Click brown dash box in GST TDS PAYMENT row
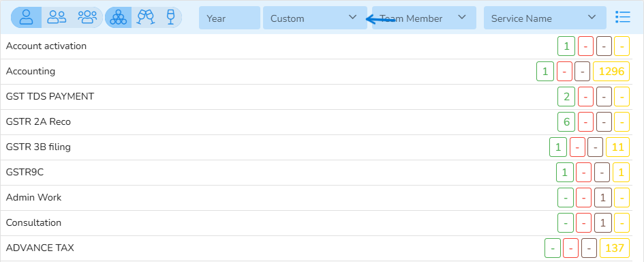Viewport: 644px width, 262px height. (604, 97)
